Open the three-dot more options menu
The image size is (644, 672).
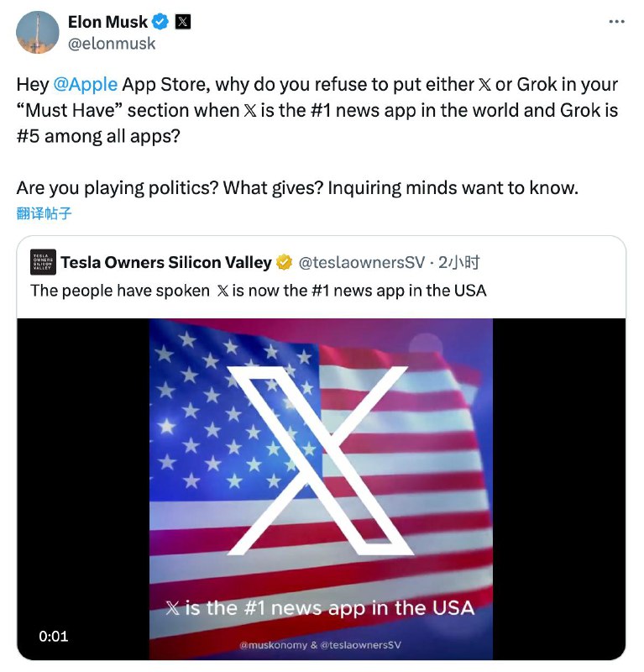616,22
